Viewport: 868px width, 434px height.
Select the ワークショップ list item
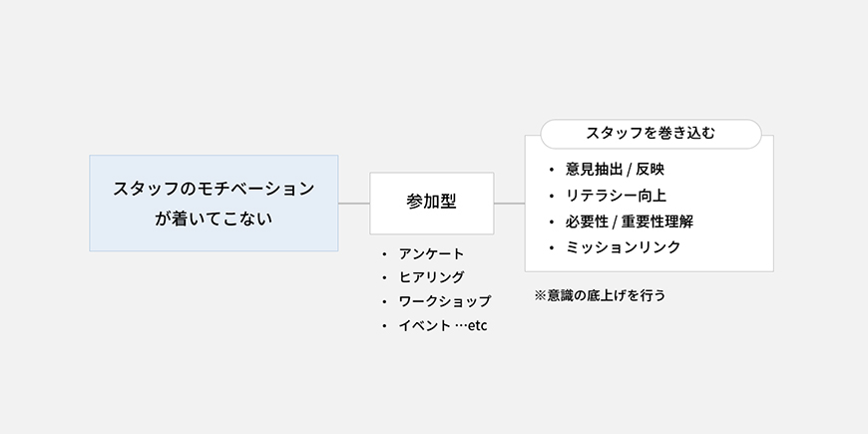click(x=445, y=301)
